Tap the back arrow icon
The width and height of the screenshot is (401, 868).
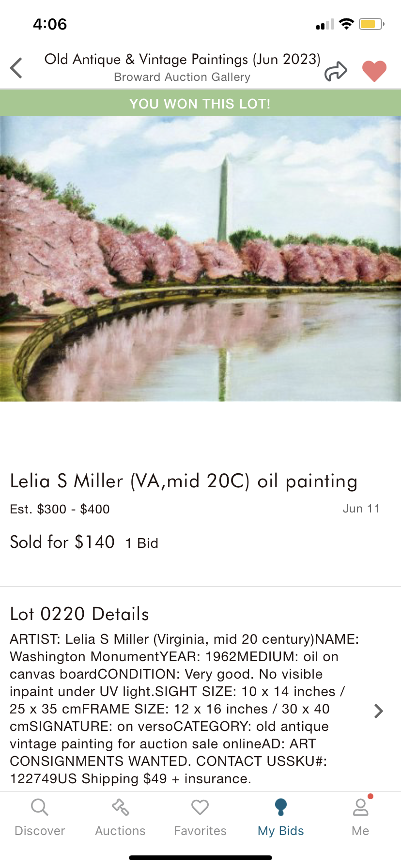click(x=16, y=68)
